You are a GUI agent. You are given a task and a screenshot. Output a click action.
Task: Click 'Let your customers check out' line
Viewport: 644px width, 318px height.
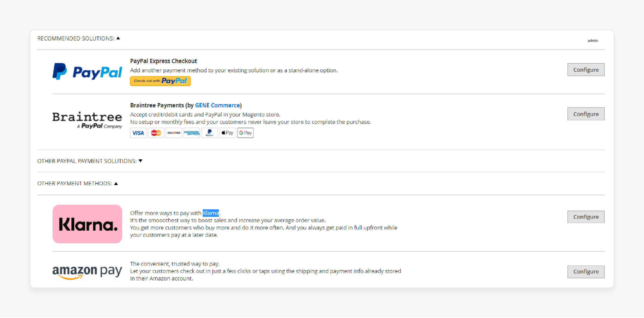[266, 271]
